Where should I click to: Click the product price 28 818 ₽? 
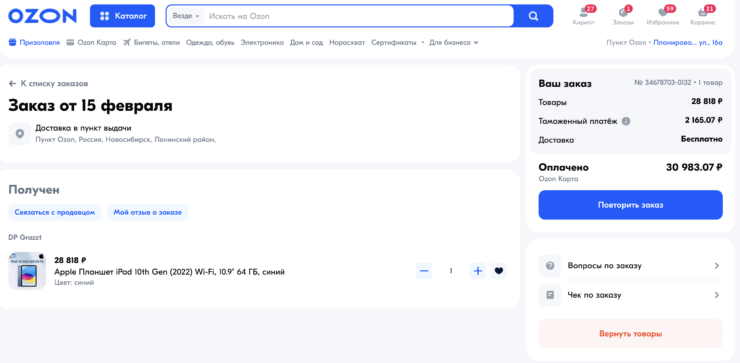[70, 260]
